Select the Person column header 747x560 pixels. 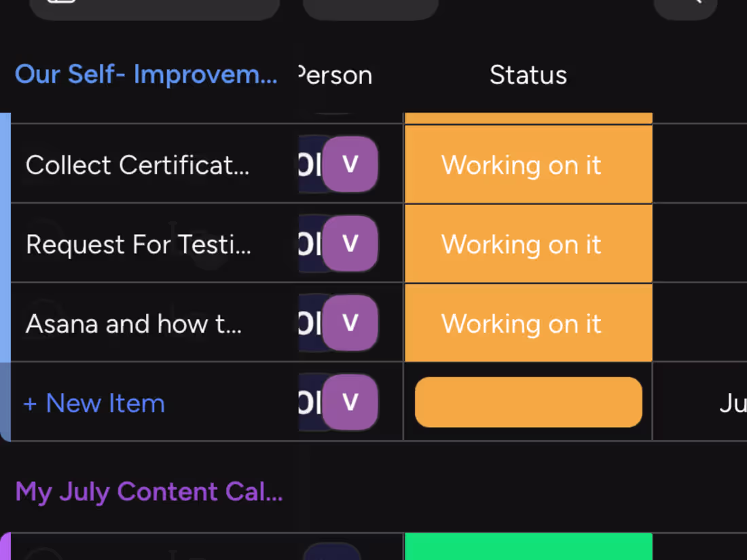[335, 75]
